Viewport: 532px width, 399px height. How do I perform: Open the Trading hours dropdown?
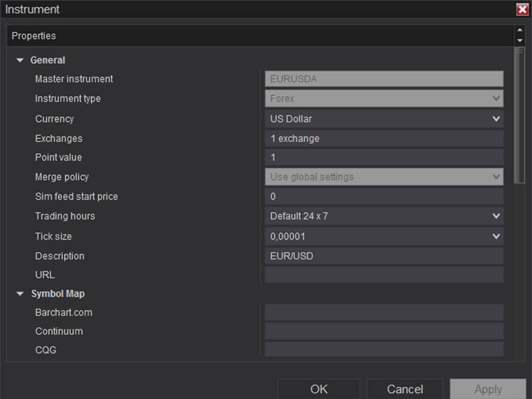pyautogui.click(x=384, y=216)
